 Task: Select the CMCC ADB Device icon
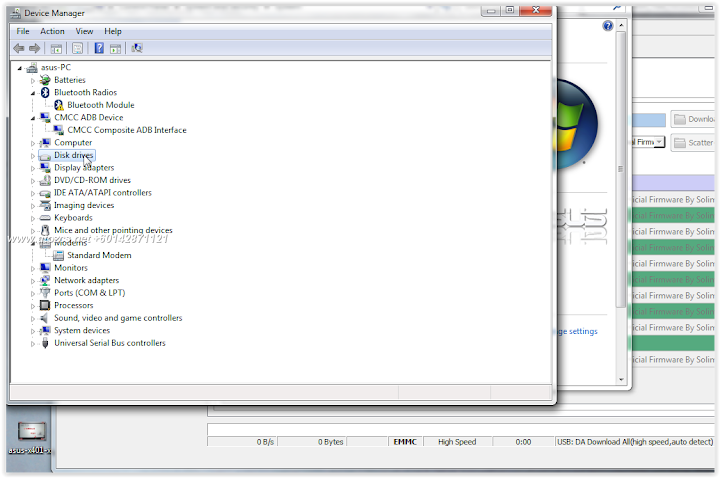point(45,118)
